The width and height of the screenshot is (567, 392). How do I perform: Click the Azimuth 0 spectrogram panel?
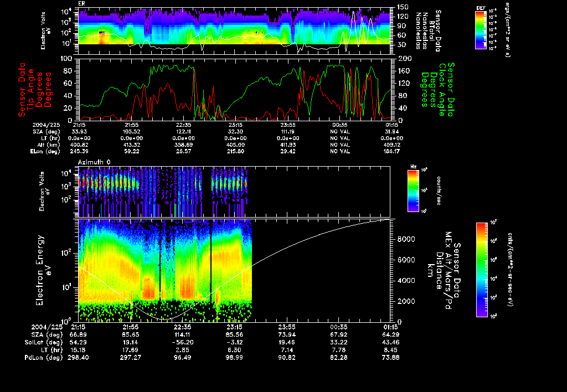point(234,192)
